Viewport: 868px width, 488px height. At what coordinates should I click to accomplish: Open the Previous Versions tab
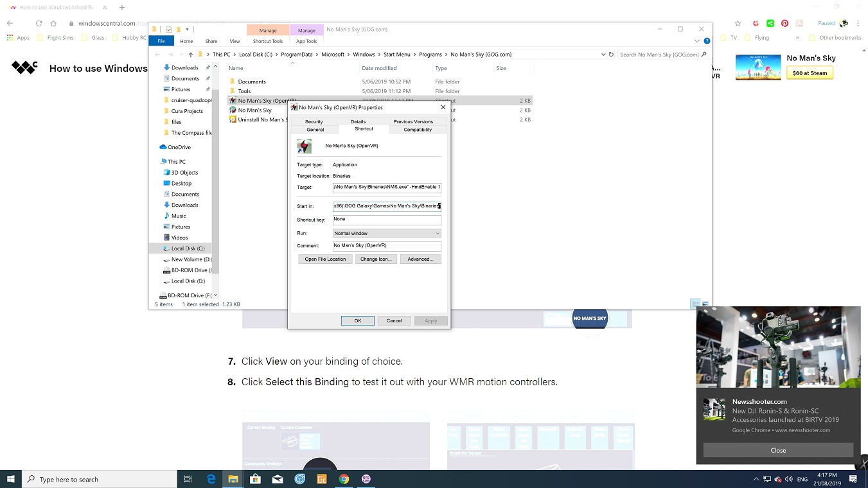click(413, 121)
